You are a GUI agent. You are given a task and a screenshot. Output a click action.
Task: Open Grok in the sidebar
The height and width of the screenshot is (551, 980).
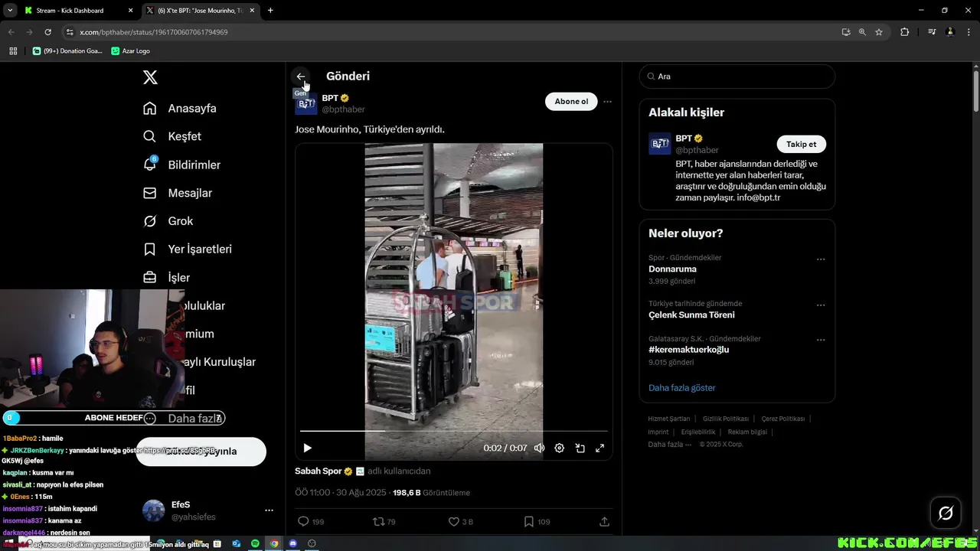click(168, 221)
